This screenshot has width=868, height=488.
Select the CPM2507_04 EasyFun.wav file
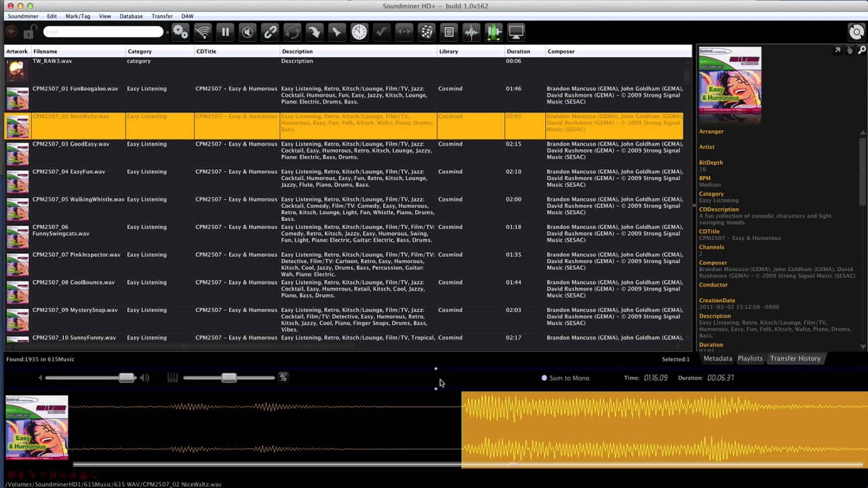pos(68,172)
